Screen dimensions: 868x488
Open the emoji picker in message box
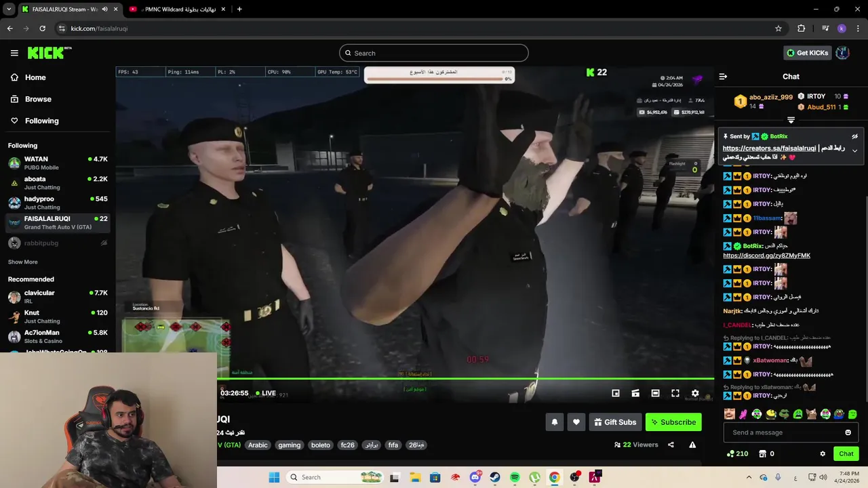(x=848, y=432)
